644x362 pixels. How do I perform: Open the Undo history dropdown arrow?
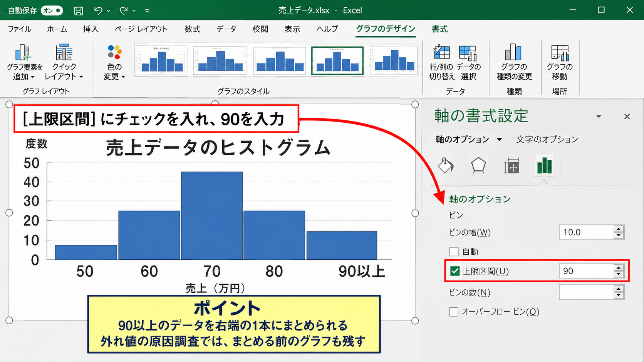109,11
